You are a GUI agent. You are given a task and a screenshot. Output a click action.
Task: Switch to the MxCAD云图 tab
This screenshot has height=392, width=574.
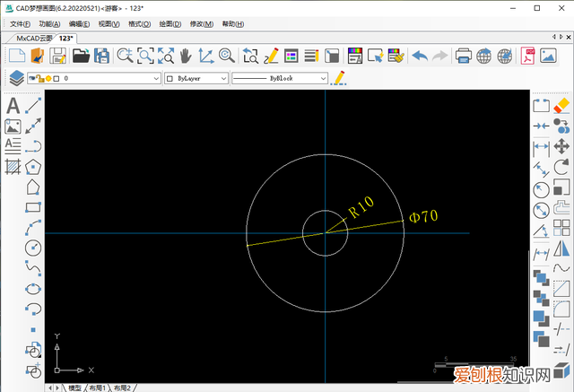tap(35, 39)
